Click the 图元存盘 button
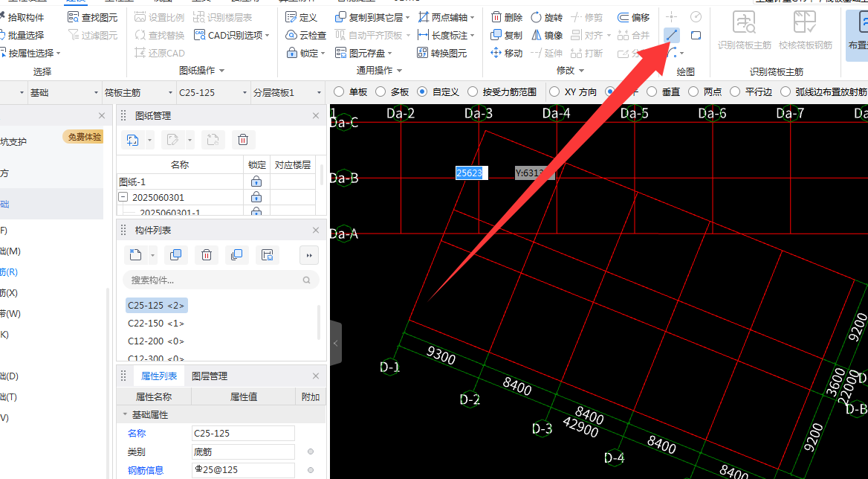 363,53
